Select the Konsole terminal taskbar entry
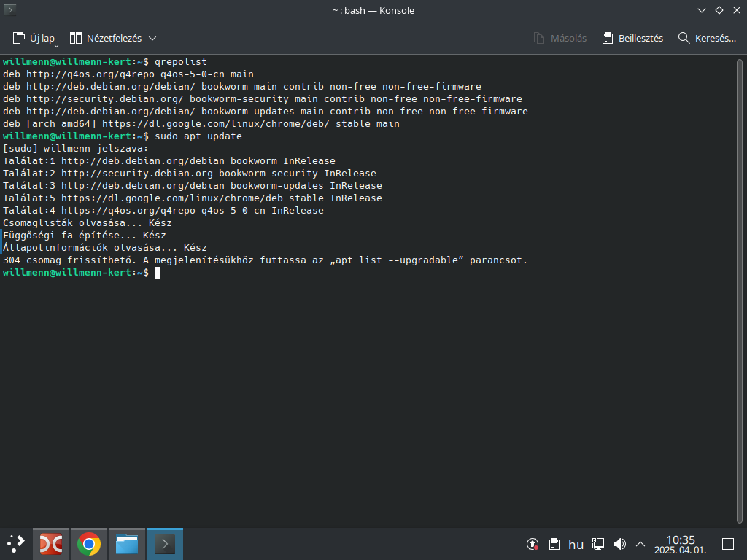The height and width of the screenshot is (560, 747). tap(165, 544)
